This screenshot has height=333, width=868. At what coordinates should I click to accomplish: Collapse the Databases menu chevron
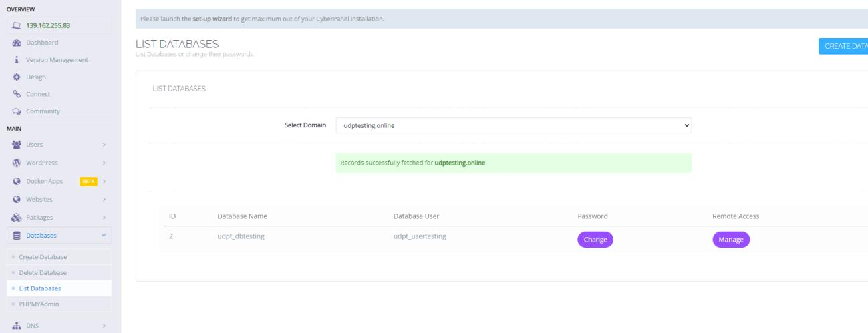pos(103,235)
